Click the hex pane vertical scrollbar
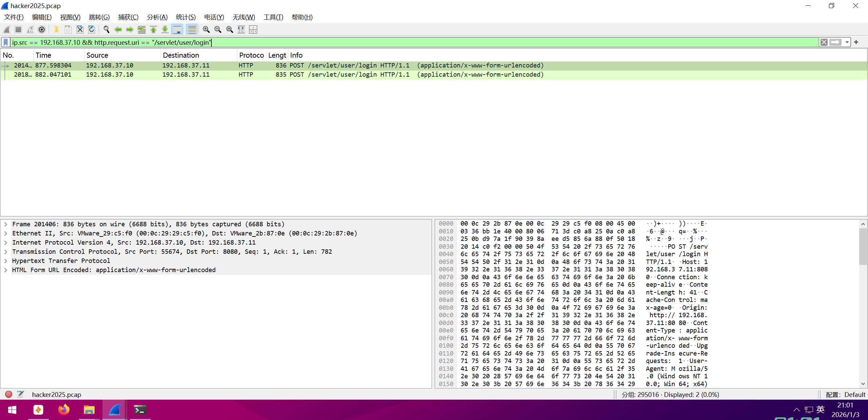This screenshot has width=868, height=420. click(863, 246)
